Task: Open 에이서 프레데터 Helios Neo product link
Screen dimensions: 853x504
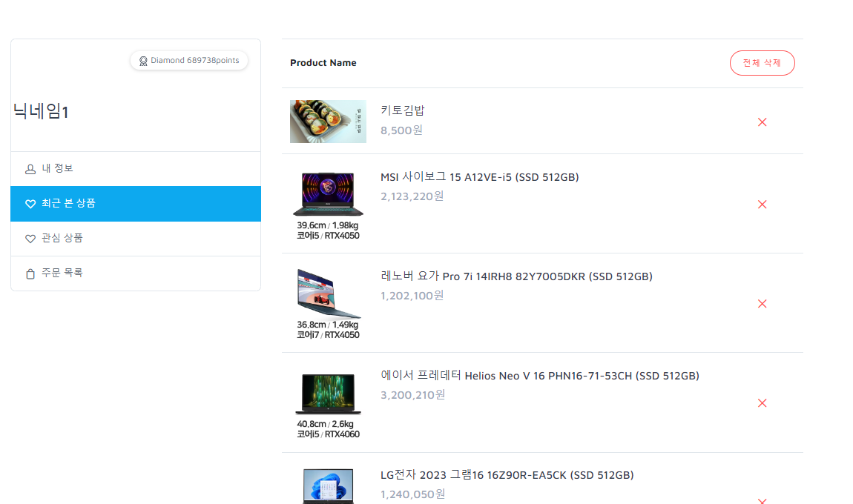Action: (540, 376)
